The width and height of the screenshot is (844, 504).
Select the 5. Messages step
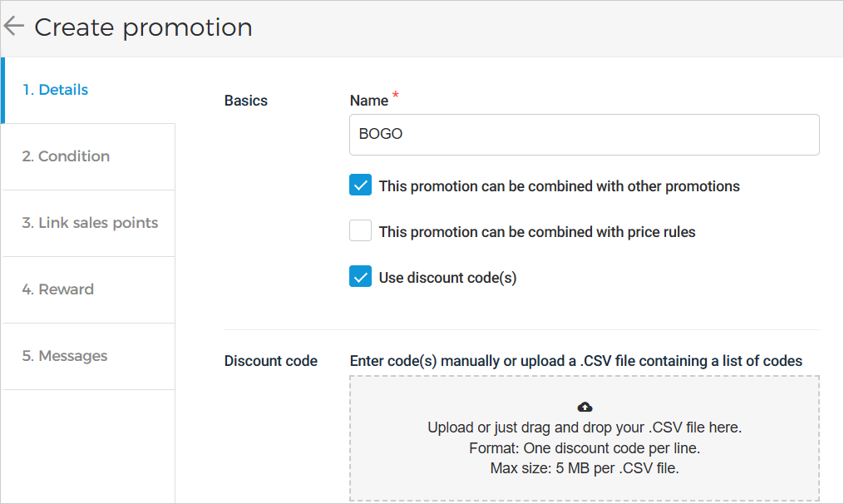click(65, 356)
